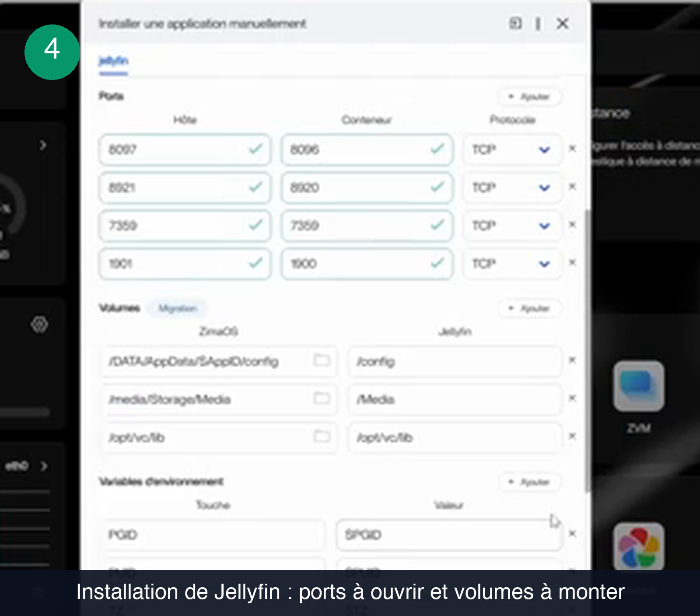Image resolution: width=700 pixels, height=616 pixels.
Task: Edit host port field 7359
Action: point(185,226)
